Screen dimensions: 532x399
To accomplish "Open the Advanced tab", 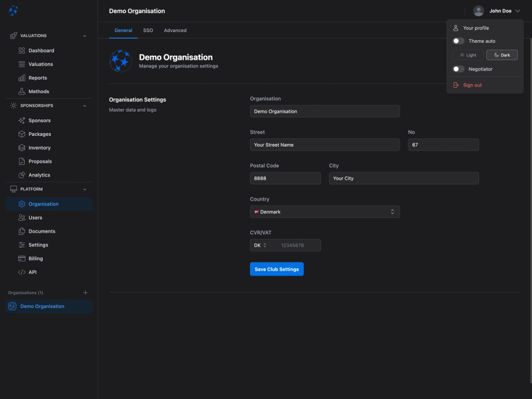I will click(x=175, y=30).
